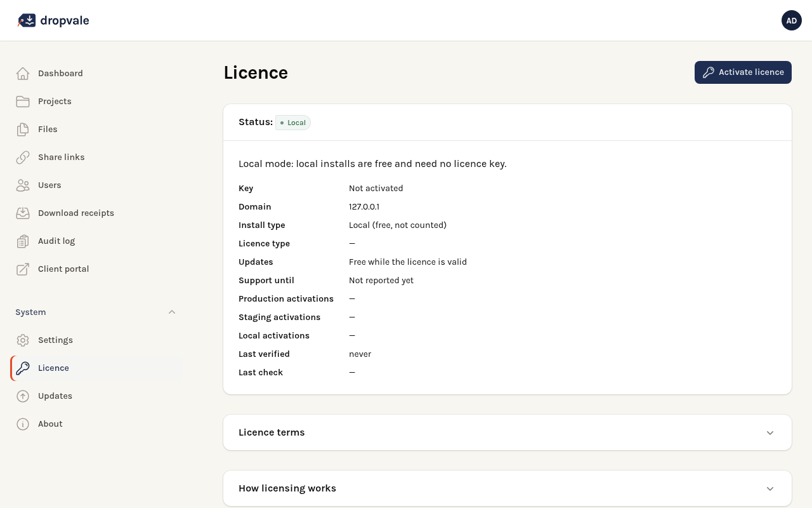Click the 'Not reported yet' value
812x508 pixels.
click(381, 281)
